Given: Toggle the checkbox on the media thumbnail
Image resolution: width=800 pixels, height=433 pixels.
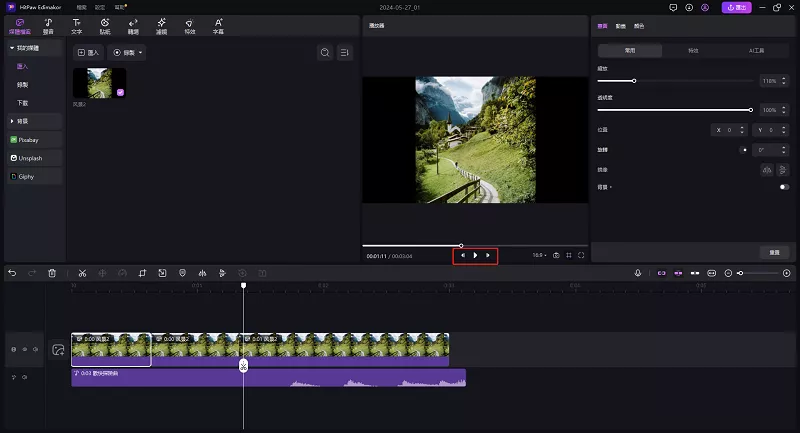Looking at the screenshot, I should tap(121, 92).
